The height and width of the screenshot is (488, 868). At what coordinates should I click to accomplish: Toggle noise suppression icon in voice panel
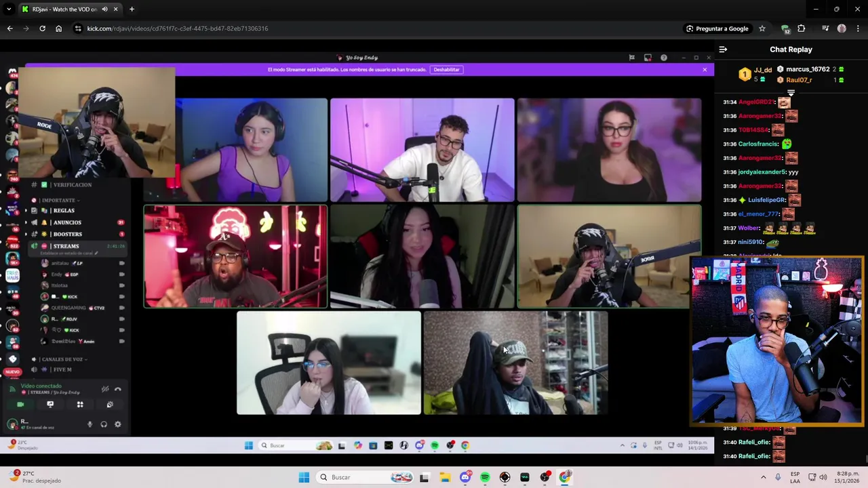click(x=105, y=389)
